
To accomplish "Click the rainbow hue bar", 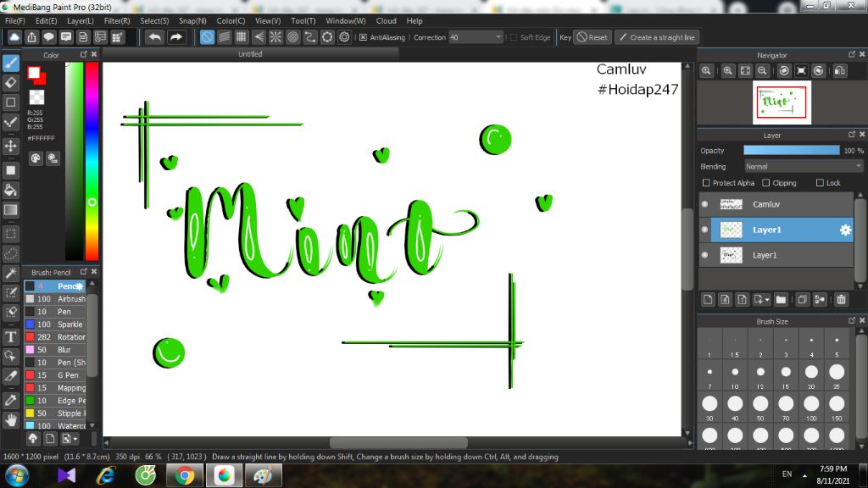I will pos(92,161).
